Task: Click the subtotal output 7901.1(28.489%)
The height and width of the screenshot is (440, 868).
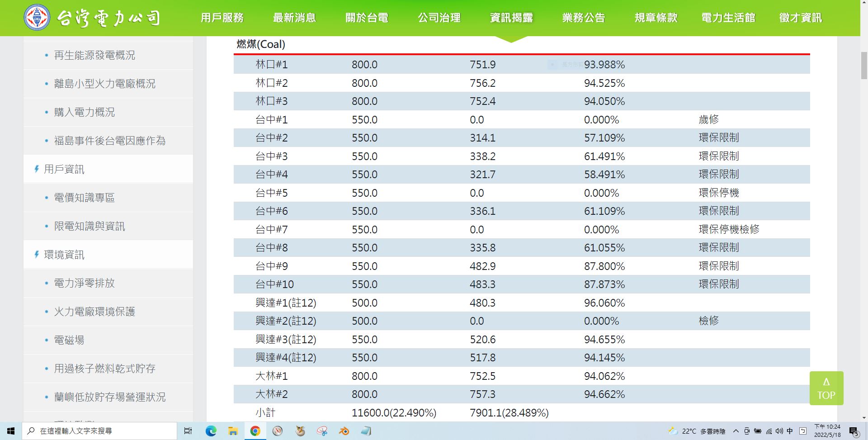Action: pos(509,412)
